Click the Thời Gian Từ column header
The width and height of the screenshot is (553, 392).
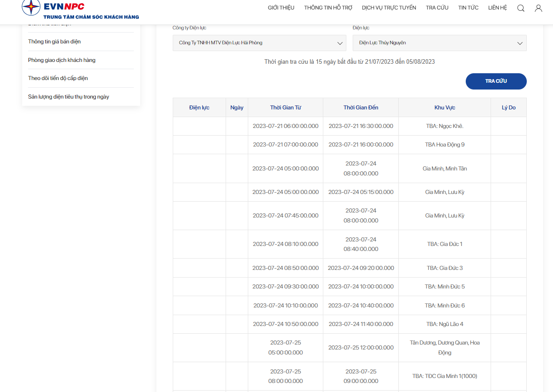click(x=286, y=108)
